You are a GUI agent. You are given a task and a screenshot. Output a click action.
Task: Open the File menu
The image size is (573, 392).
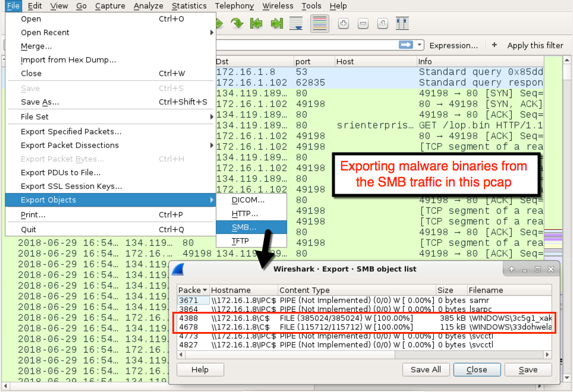pos(13,6)
